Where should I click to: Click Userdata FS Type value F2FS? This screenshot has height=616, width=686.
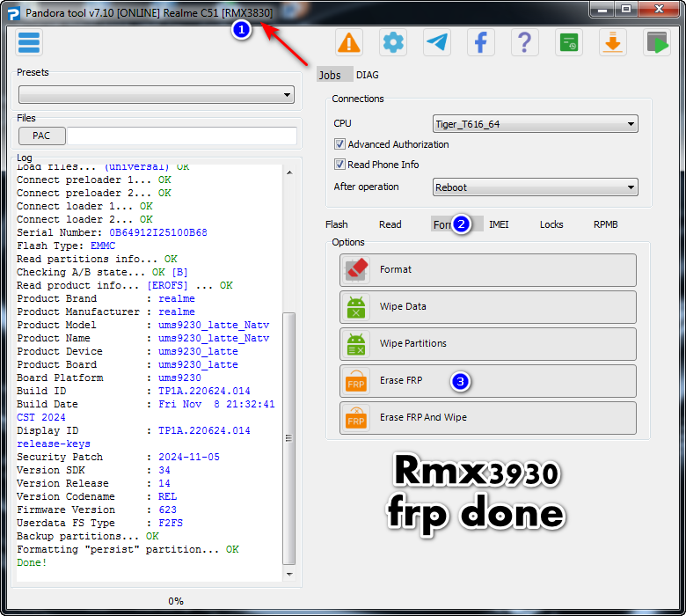coord(171,523)
